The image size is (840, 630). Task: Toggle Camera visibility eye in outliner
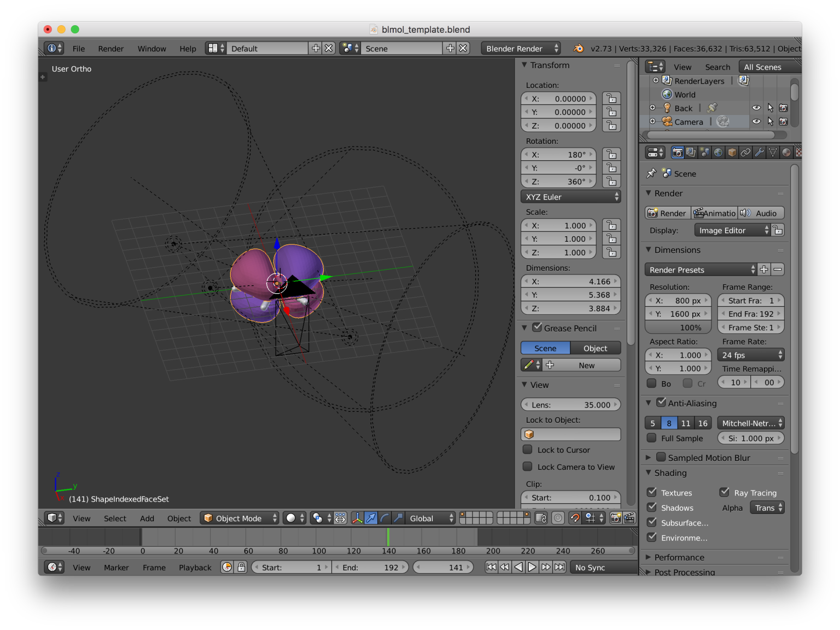pyautogui.click(x=756, y=121)
